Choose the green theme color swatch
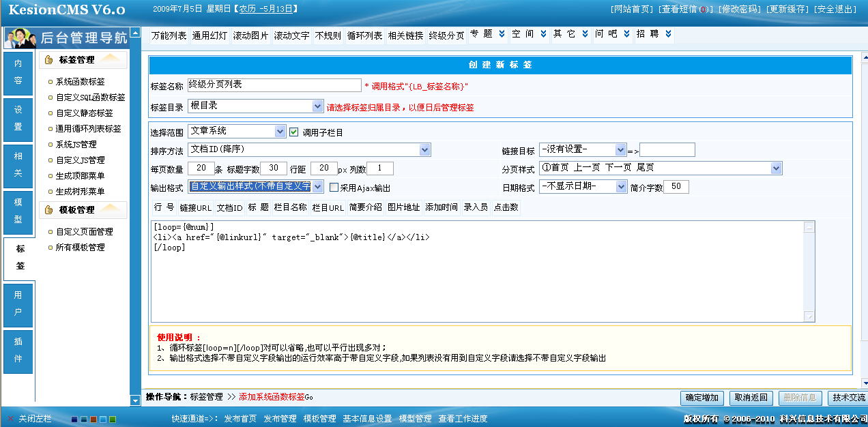This screenshot has height=427, width=868. click(113, 419)
